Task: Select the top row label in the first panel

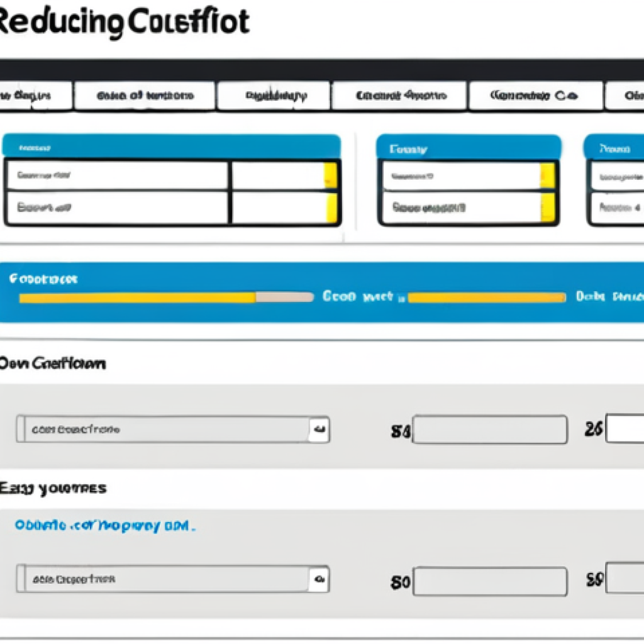Action: click(x=43, y=175)
